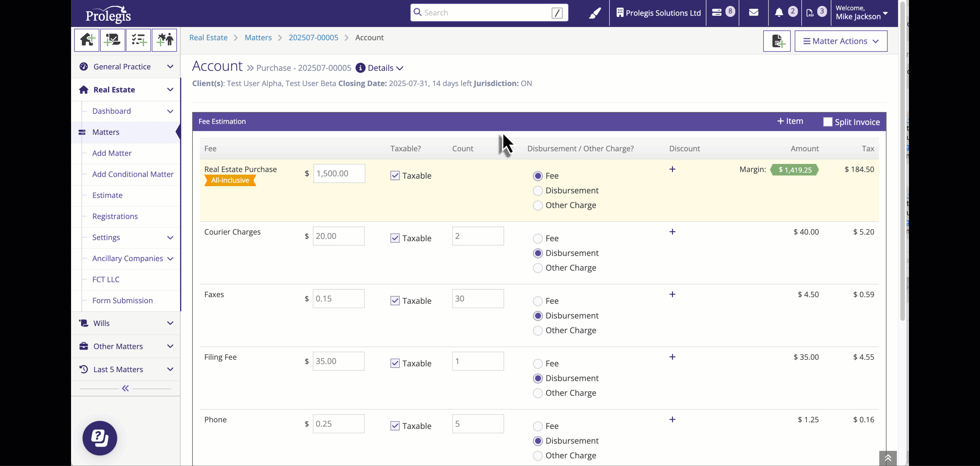Open the brush theme customization icon
This screenshot has width=980, height=466.
pyautogui.click(x=595, y=13)
